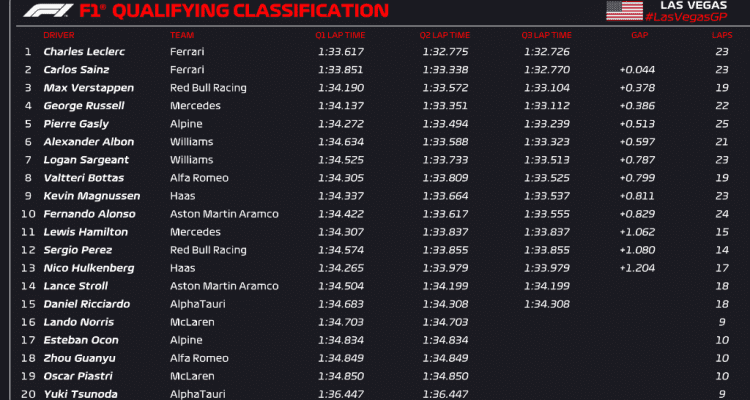
Task: Click the LAPS column header
Action: coord(722,35)
